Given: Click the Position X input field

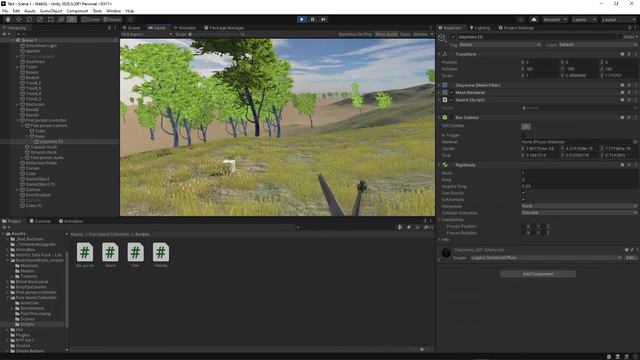Looking at the screenshot, I should tap(541, 62).
